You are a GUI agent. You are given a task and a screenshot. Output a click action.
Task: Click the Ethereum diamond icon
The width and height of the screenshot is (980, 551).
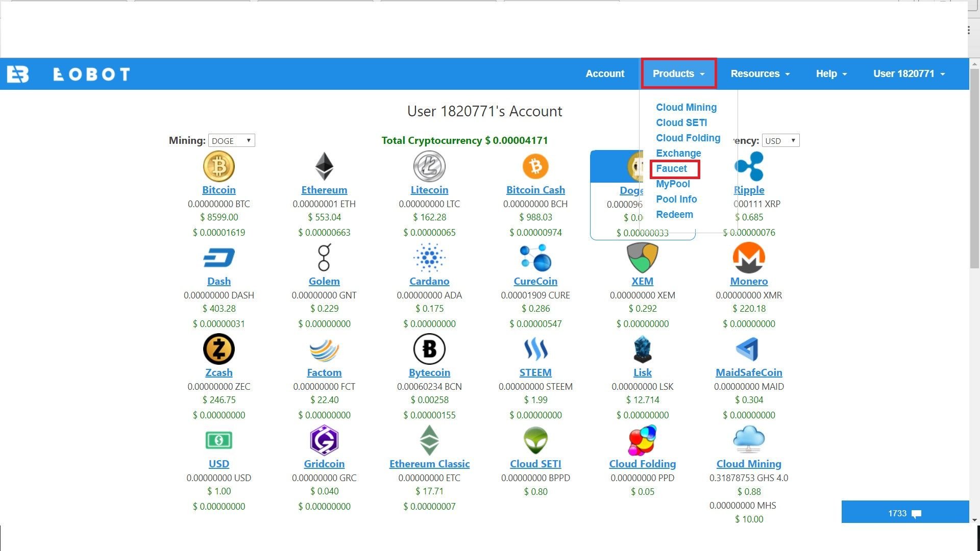324,166
